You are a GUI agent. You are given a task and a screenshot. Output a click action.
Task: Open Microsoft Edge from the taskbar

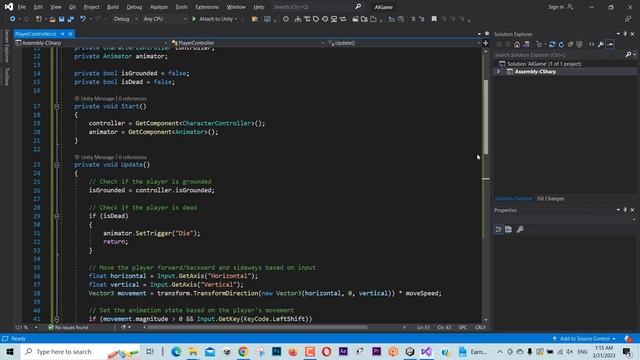coord(176,351)
